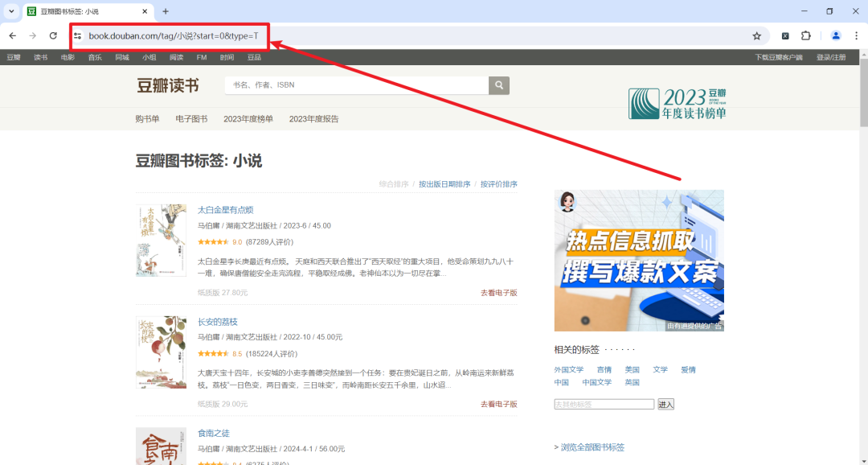Click 登录/注册 link
This screenshot has width=868, height=465.
click(x=831, y=57)
